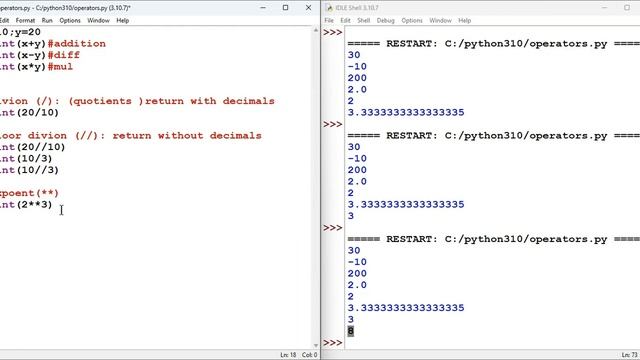Click the first RESTART line in the shell

coord(493,44)
